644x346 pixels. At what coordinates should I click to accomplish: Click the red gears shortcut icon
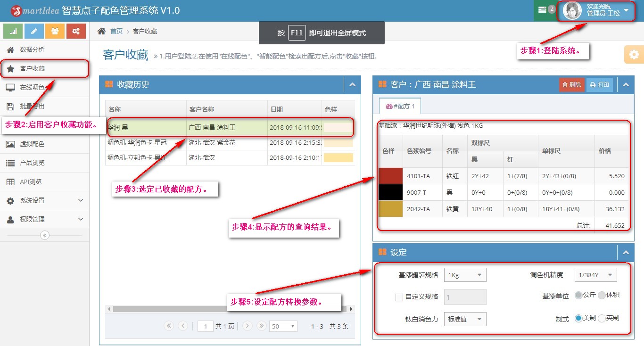(76, 31)
